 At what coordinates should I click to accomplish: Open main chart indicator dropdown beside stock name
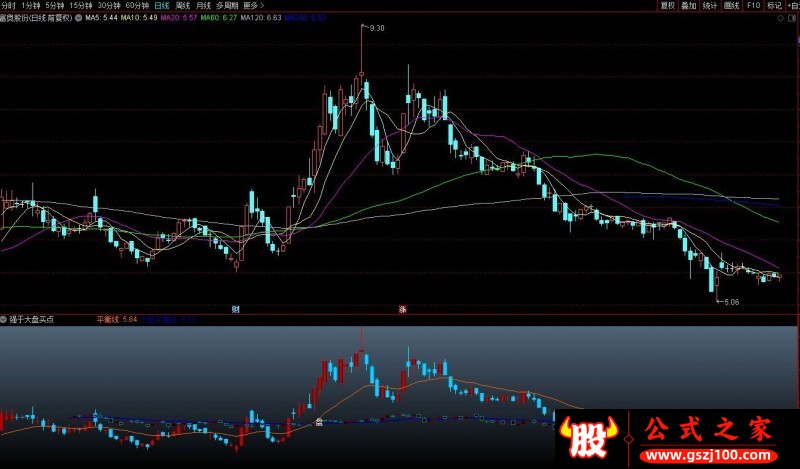tap(79, 18)
